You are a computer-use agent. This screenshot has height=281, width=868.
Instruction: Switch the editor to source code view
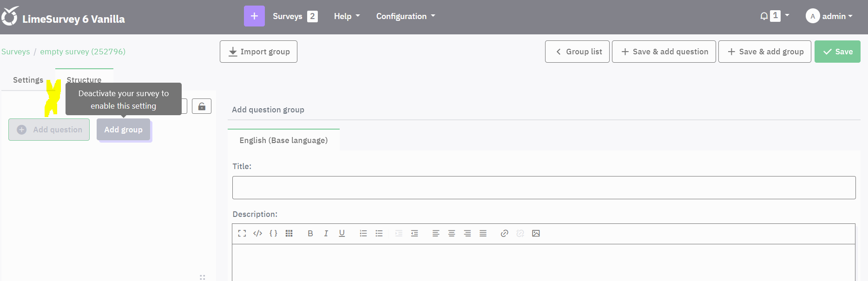coord(257,234)
